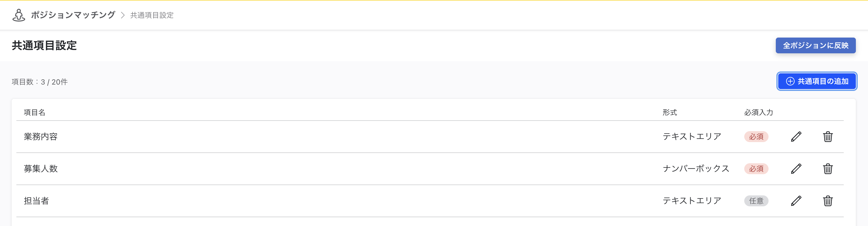
Task: Select the 業務内容 row name
Action: coord(41,137)
